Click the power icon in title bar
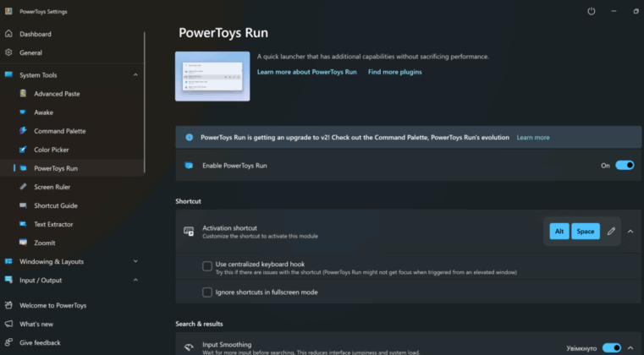Screen dimensions: 644x355 [592, 12]
